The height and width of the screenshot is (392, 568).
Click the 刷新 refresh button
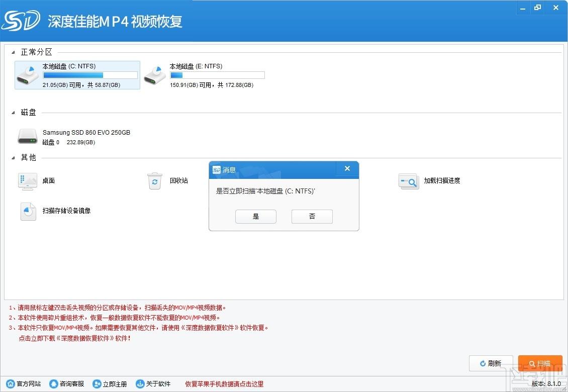click(x=491, y=363)
